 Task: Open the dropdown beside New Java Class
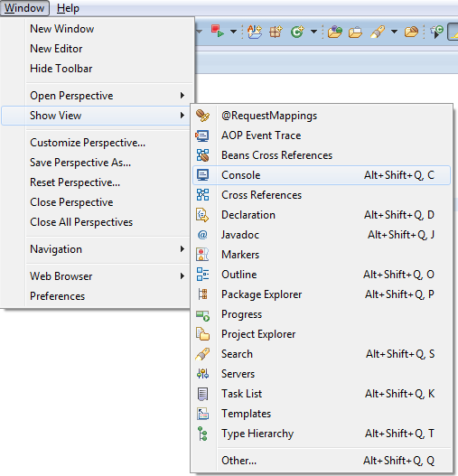pos(313,32)
